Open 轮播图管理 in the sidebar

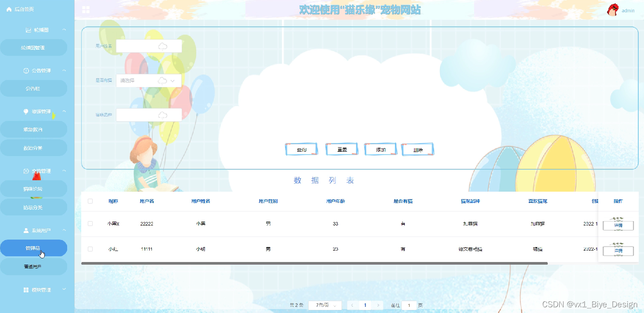[x=33, y=47]
